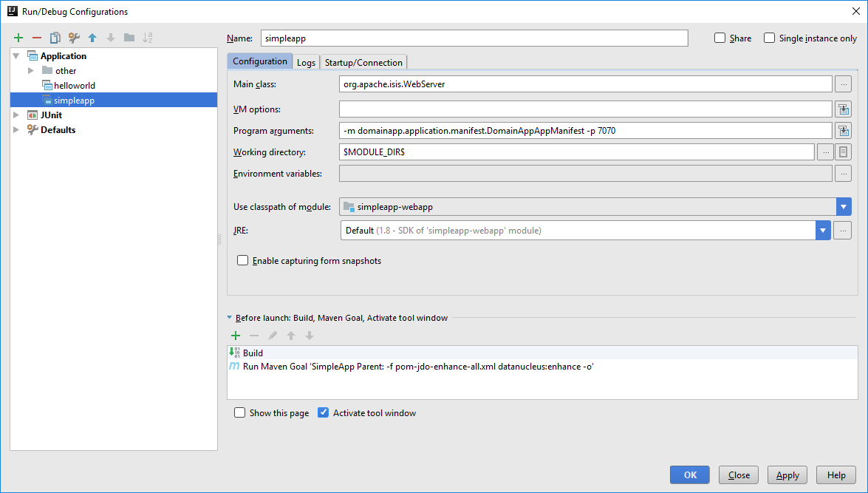
Task: Open the Use classpath of module dropdown
Action: 844,207
